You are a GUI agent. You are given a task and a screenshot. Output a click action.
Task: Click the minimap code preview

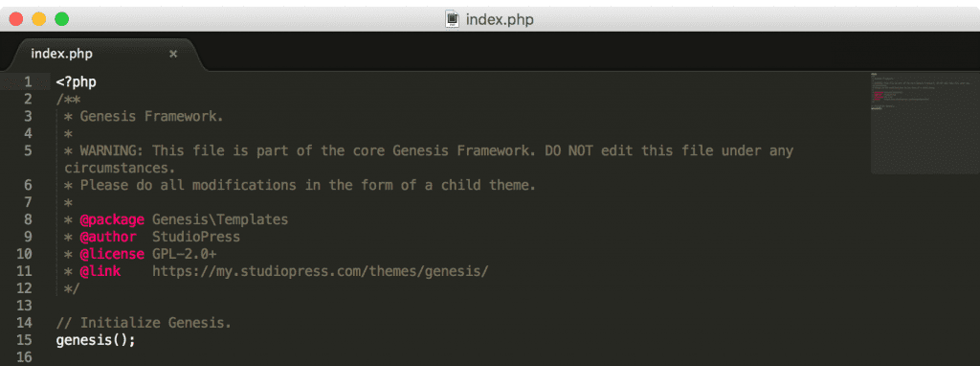pos(924,123)
